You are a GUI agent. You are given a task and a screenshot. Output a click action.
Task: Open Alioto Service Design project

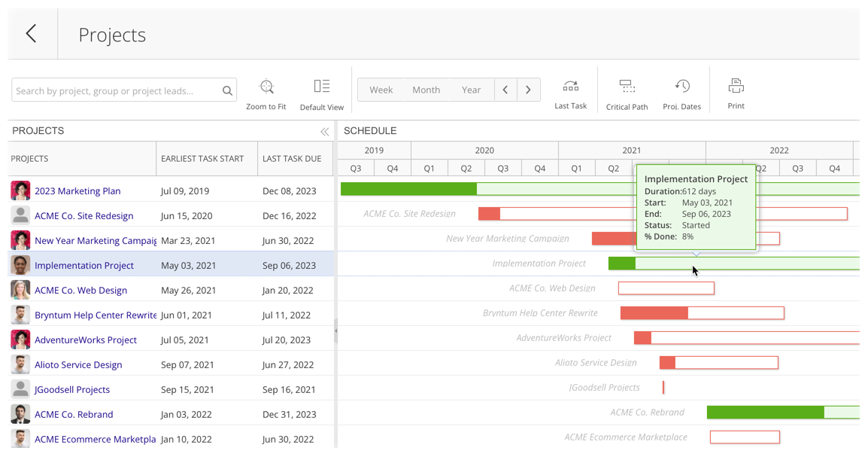[x=78, y=364]
